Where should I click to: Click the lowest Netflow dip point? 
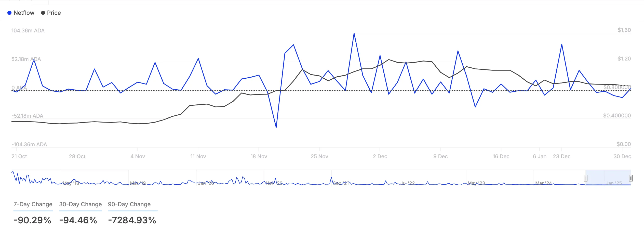coord(276,127)
